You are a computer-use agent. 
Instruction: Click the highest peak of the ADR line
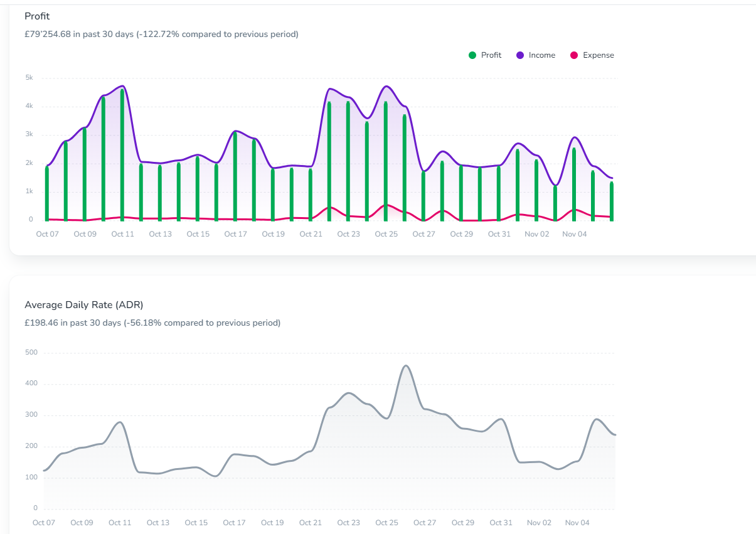click(x=406, y=366)
